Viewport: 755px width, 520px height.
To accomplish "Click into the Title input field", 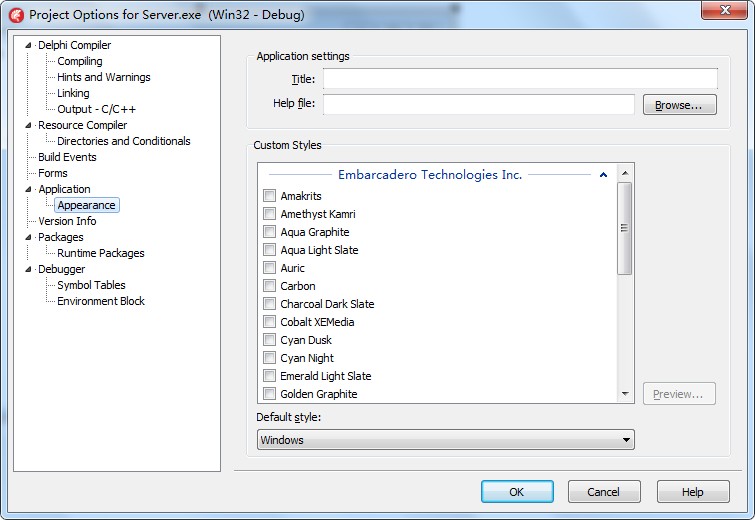I will coord(520,79).
